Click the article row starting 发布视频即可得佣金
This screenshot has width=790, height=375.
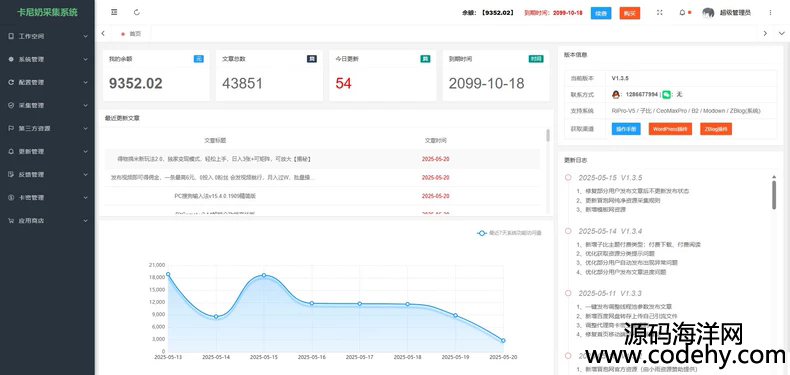click(x=322, y=177)
